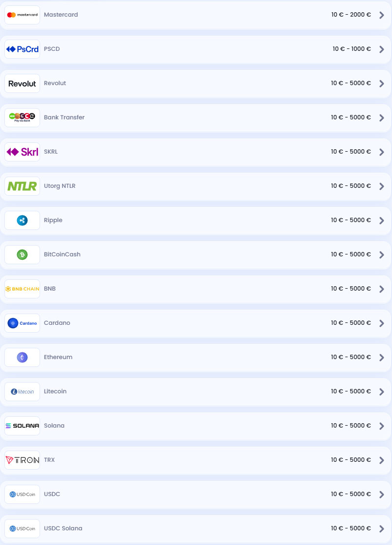392x545 pixels.
Task: Pick the BNB Chain logo
Action: (x=22, y=289)
